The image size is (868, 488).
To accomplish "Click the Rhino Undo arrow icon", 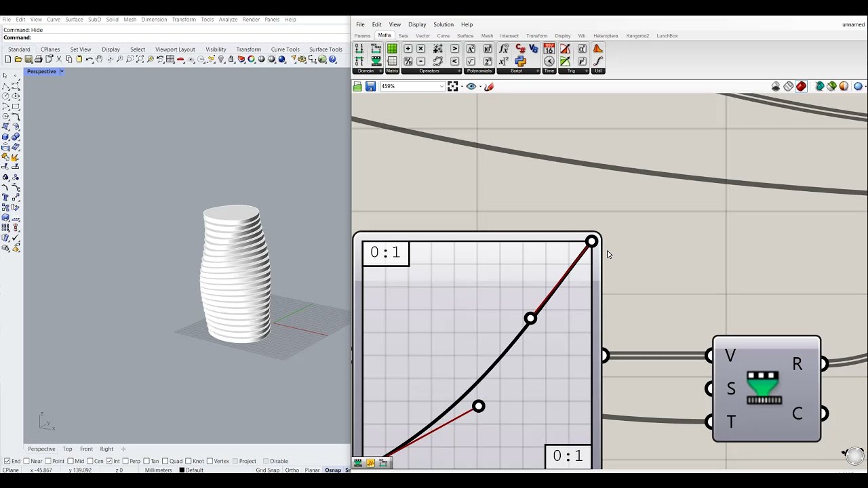I will pos(88,60).
